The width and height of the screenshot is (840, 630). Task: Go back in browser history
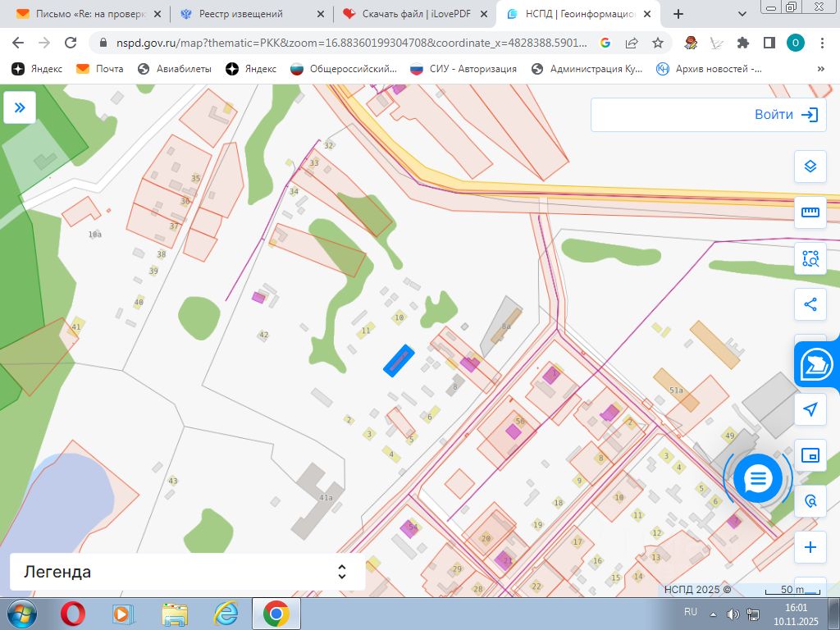coord(18,43)
